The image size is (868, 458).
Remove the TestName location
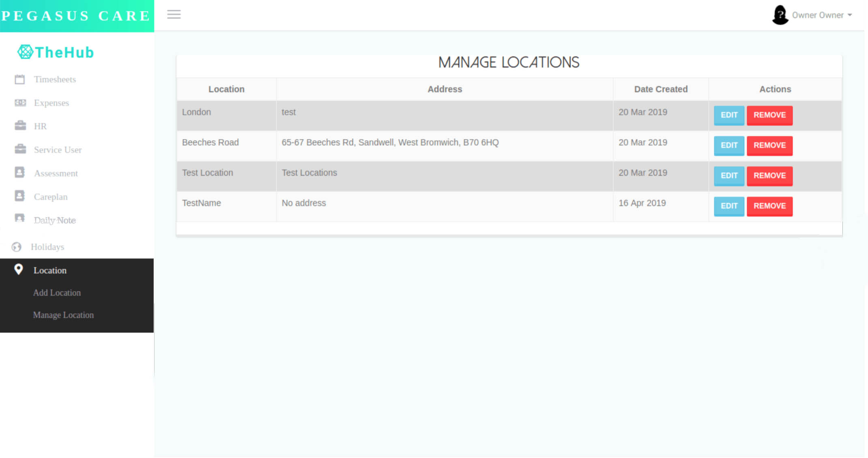[x=769, y=206]
